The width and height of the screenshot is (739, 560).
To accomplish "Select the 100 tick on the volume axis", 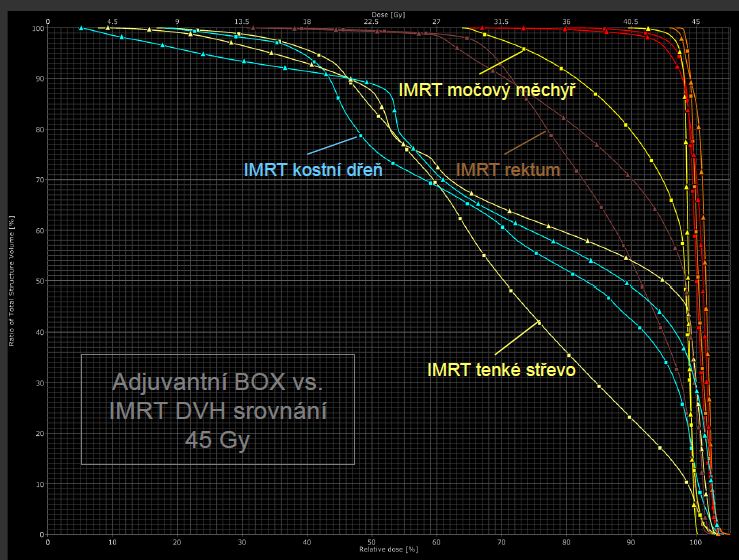I will [x=38, y=28].
